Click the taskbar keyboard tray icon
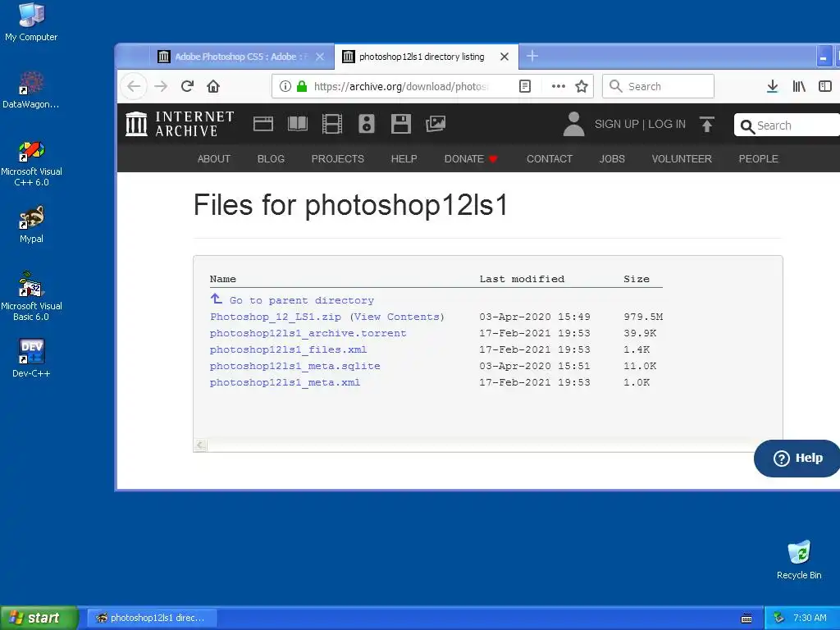 point(746,619)
